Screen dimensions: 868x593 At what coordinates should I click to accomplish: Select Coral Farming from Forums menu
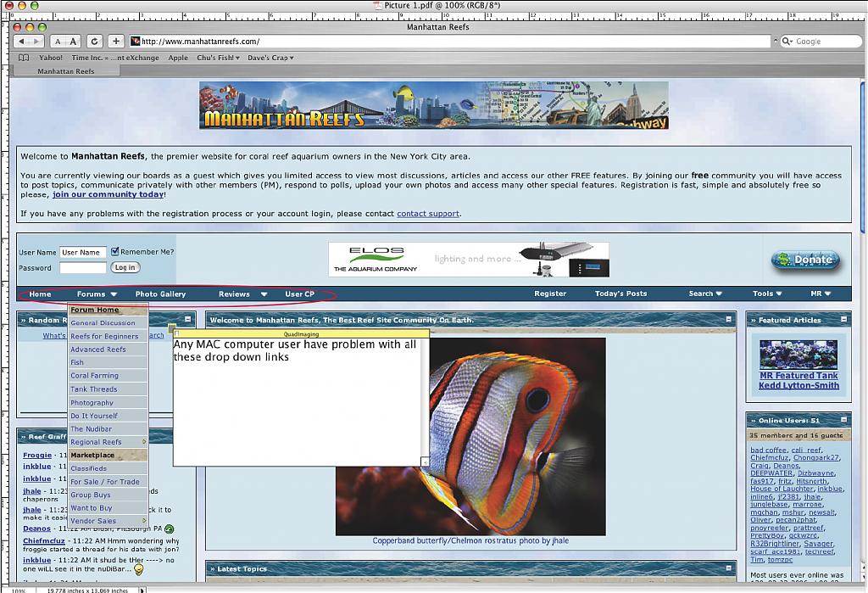[x=95, y=376]
